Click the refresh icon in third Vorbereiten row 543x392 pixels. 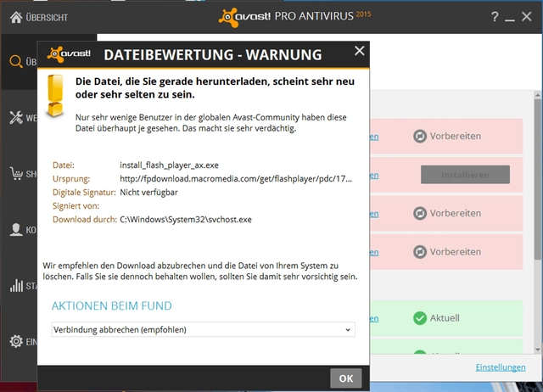[420, 252]
